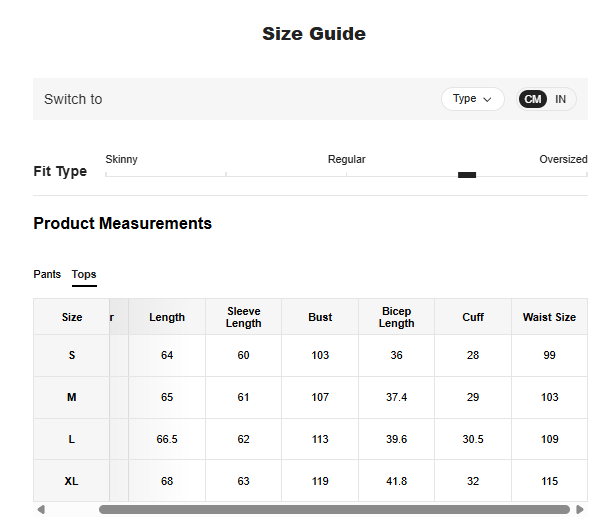Click the size M Bust value 107
603x532 pixels.
tap(320, 397)
